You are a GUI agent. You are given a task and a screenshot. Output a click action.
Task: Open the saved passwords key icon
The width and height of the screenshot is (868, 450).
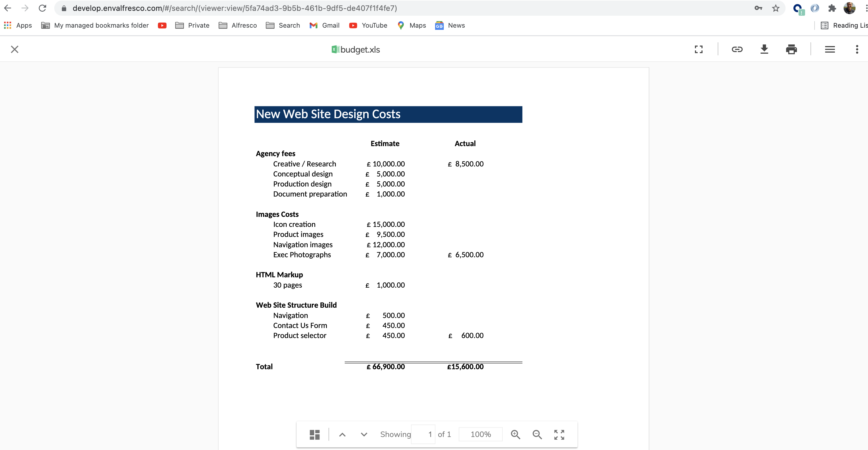pyautogui.click(x=758, y=8)
